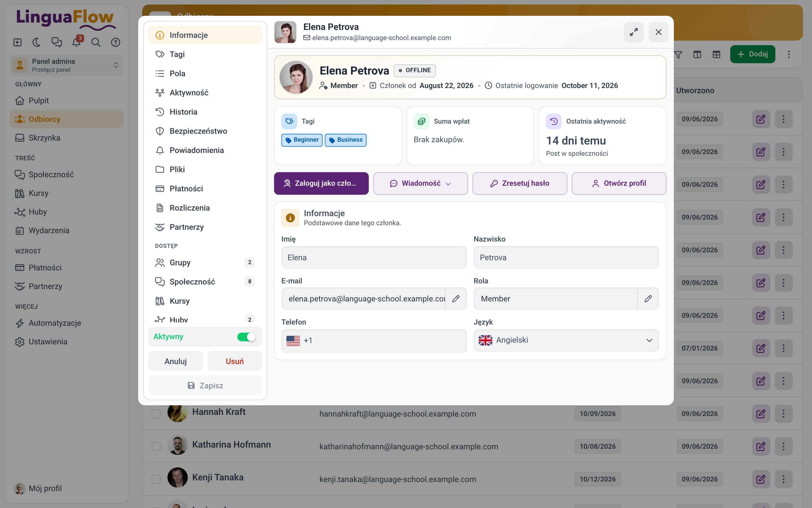Toggle the Aktywny switch off
The height and width of the screenshot is (508, 812).
coord(246,337)
